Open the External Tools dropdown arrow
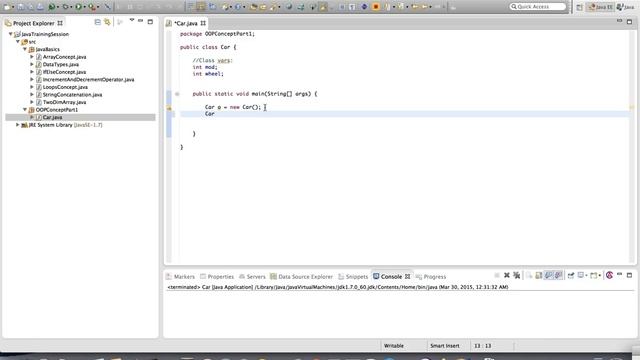This screenshot has height=360, width=640. [x=98, y=7]
